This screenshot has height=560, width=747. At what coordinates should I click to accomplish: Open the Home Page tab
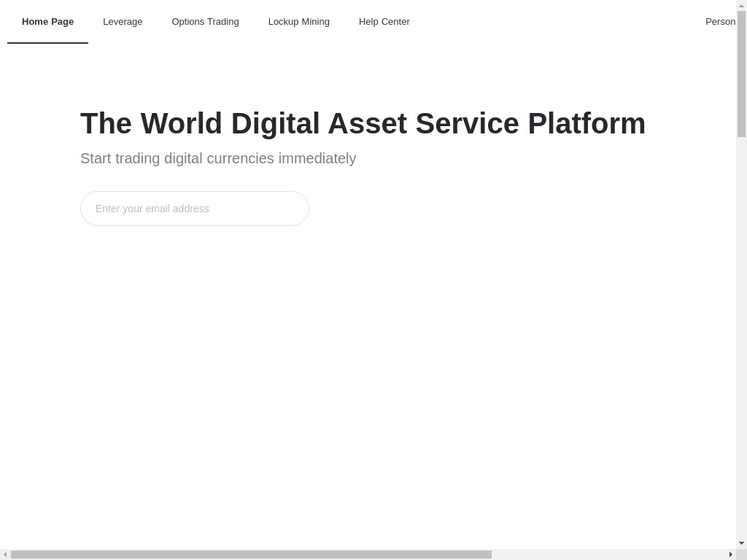[x=47, y=22]
